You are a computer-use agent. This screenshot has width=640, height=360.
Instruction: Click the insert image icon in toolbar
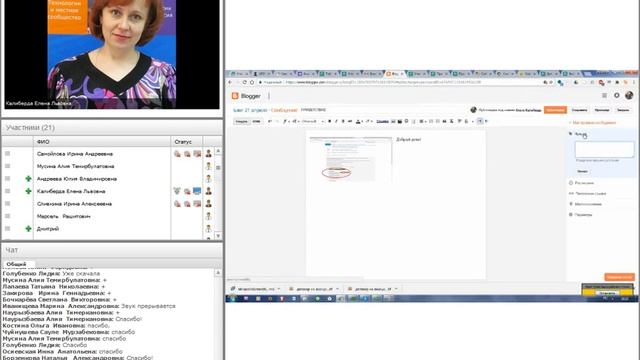tap(393, 121)
